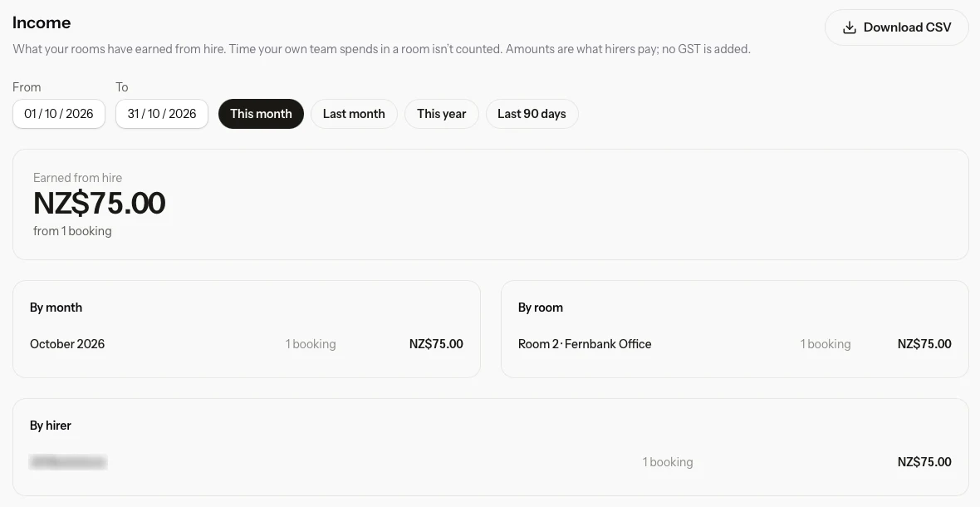Select the Room 2 · Fernbank Office row
The width and height of the screenshot is (980, 507).
point(735,344)
